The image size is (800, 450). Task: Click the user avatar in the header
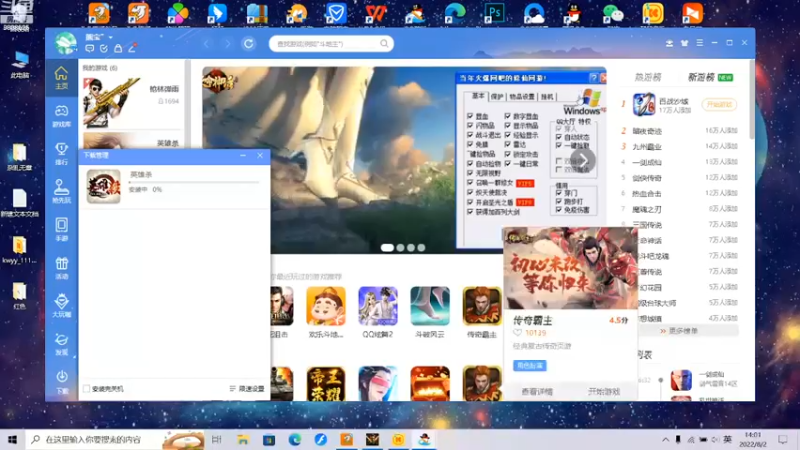tap(66, 43)
